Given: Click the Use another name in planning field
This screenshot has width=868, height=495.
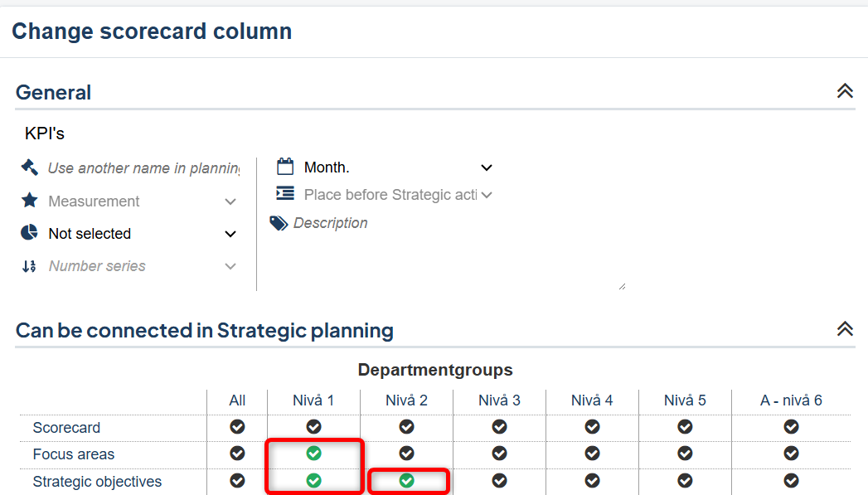Looking at the screenshot, I should click(x=143, y=168).
